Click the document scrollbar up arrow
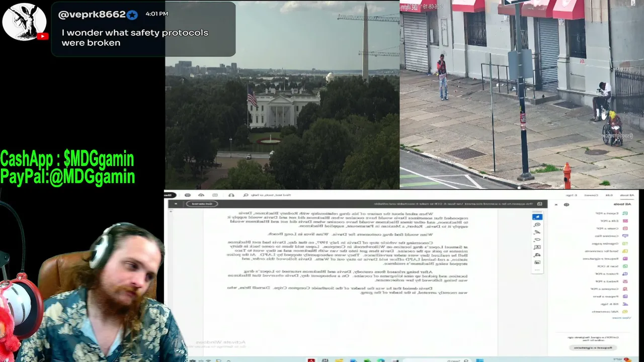This screenshot has width=644, height=362. coord(170,211)
